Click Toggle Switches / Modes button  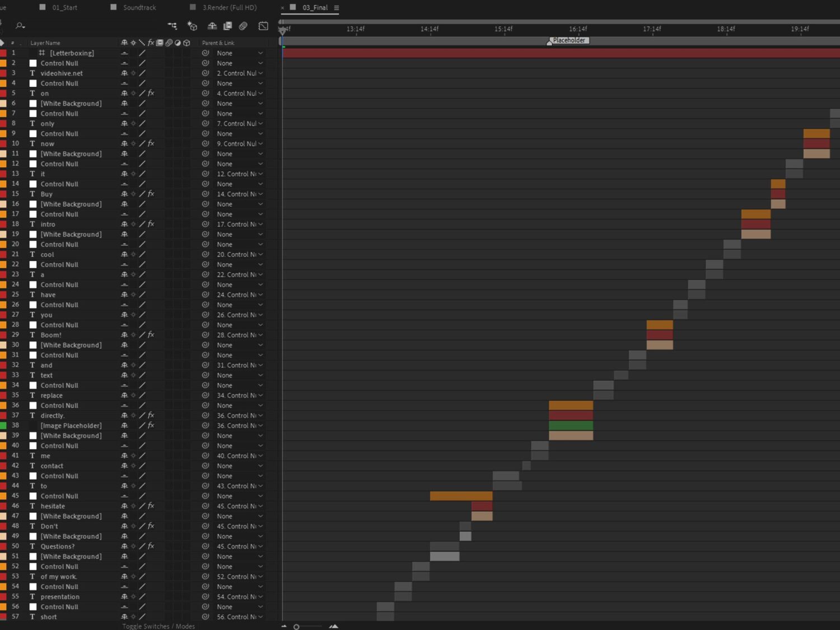tap(158, 626)
